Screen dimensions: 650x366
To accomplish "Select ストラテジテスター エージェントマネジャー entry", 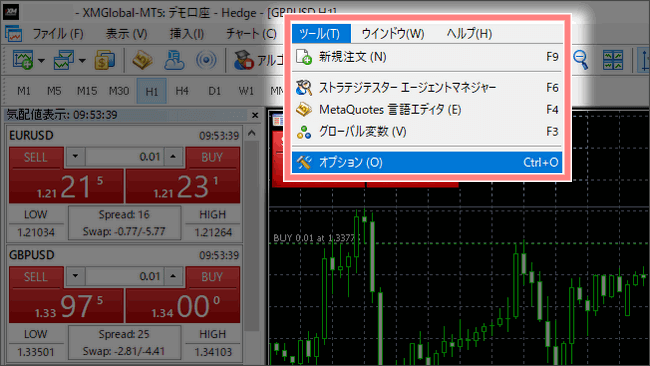I will [427, 87].
